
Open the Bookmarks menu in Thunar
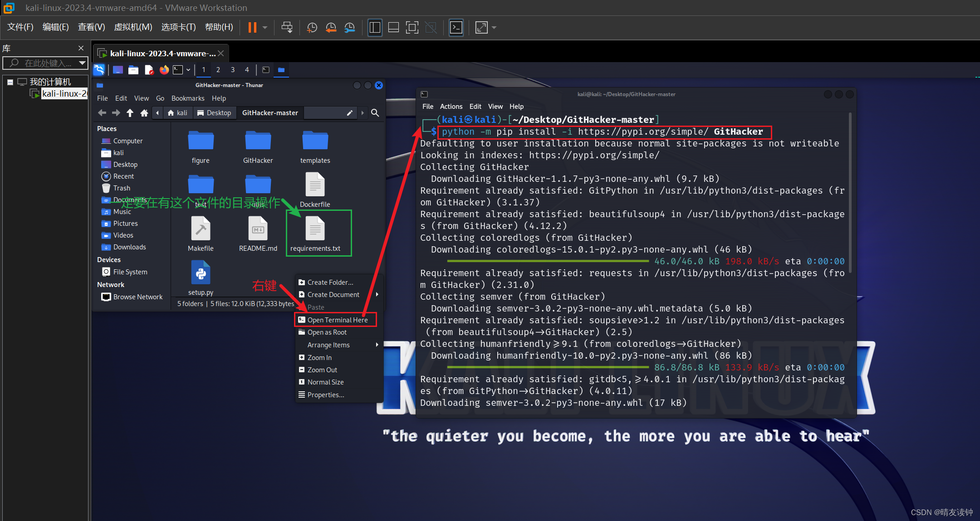(187, 98)
